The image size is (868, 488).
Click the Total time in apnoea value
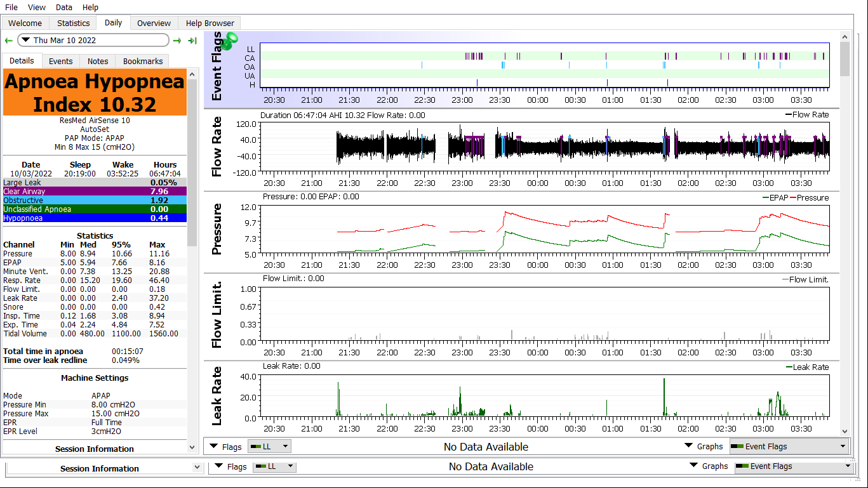[127, 352]
